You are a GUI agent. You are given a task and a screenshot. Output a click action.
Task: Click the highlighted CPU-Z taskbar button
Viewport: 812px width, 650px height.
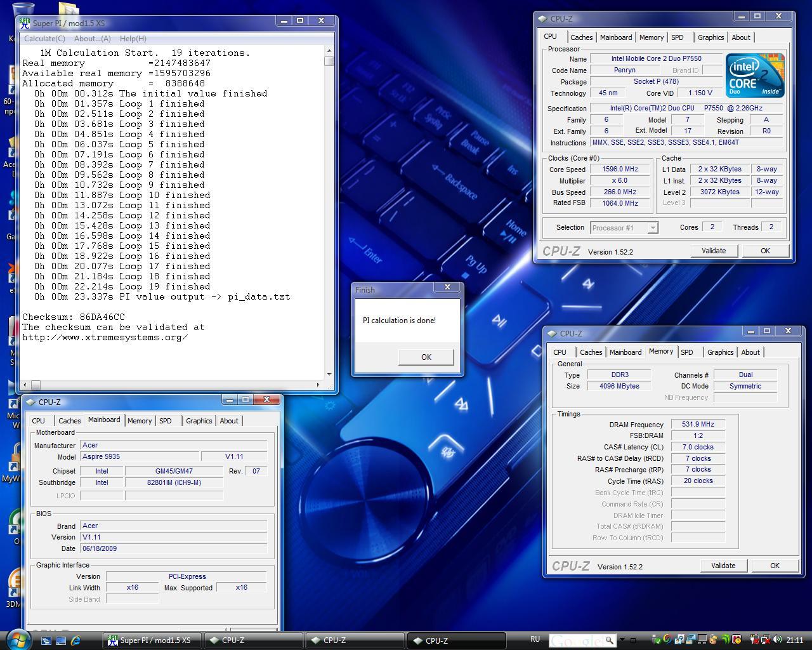pos(456,640)
